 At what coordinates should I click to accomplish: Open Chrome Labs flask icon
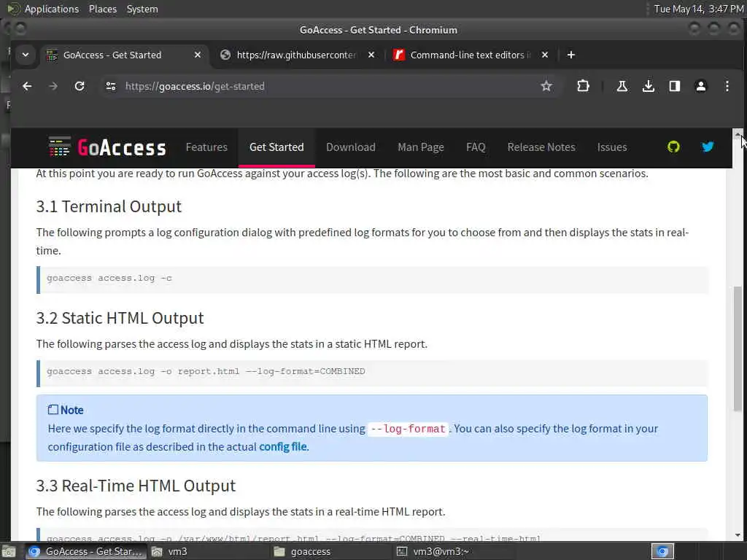coord(622,86)
